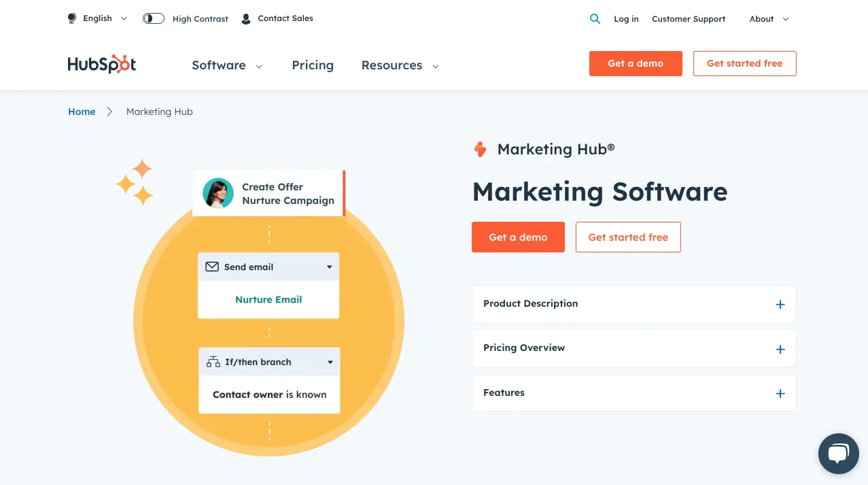
Task: Click the plus icon for Features
Action: click(780, 394)
